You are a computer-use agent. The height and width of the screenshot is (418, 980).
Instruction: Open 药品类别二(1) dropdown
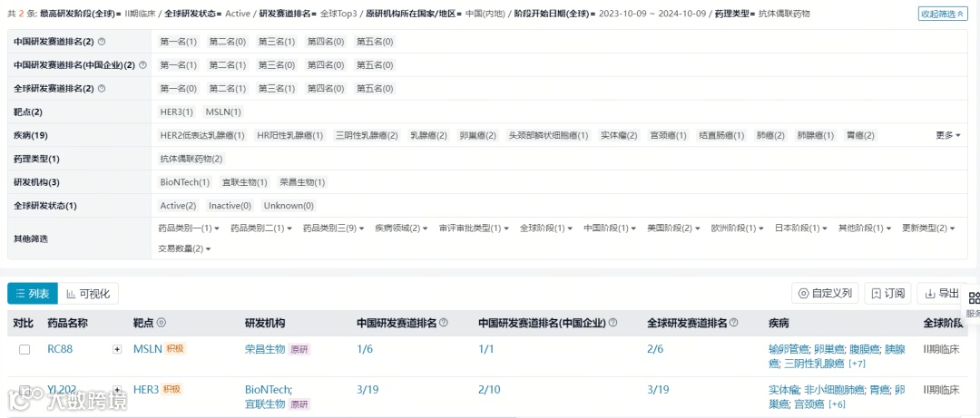coord(261,228)
